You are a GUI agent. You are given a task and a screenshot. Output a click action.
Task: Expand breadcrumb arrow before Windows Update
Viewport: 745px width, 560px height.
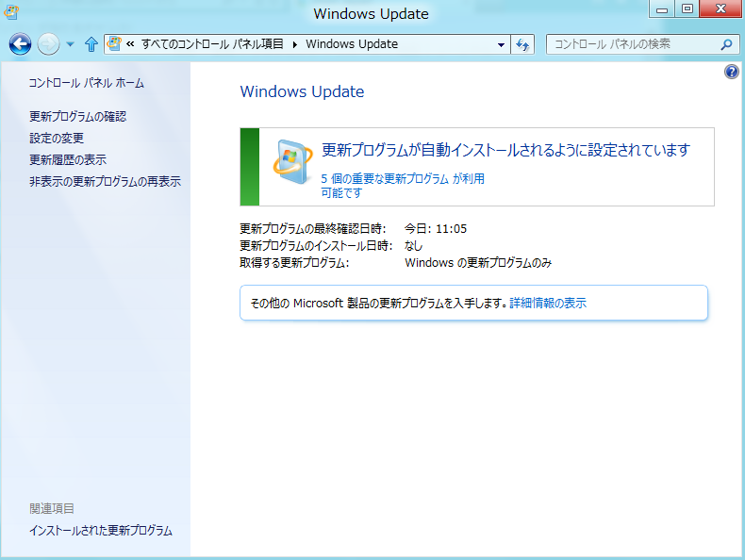[295, 44]
